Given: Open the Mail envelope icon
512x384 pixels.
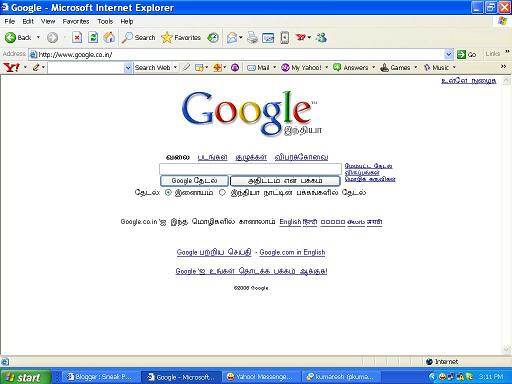Looking at the screenshot, I should (232, 38).
